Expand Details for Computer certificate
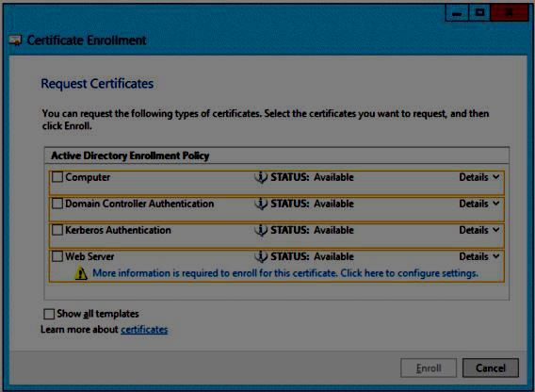 coord(479,177)
